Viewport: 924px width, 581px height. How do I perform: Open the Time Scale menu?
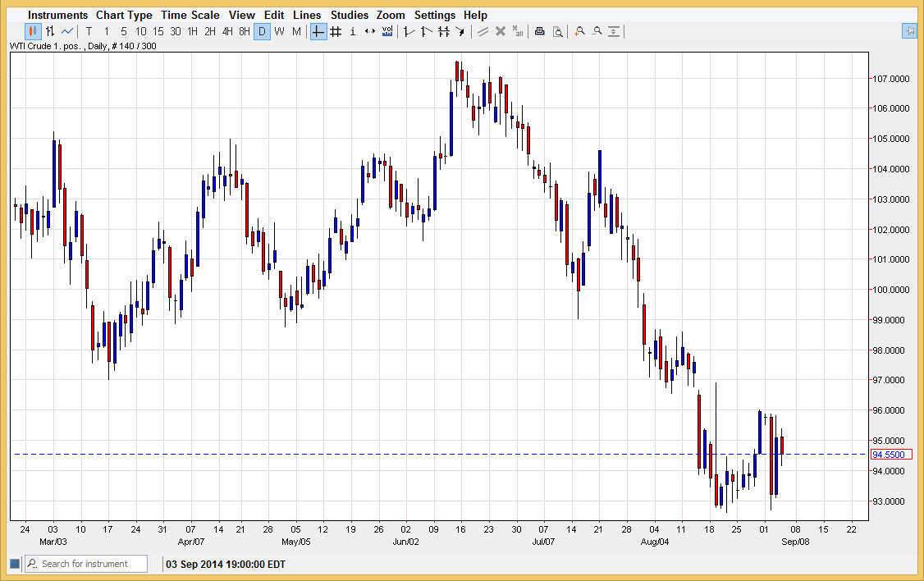[x=190, y=15]
